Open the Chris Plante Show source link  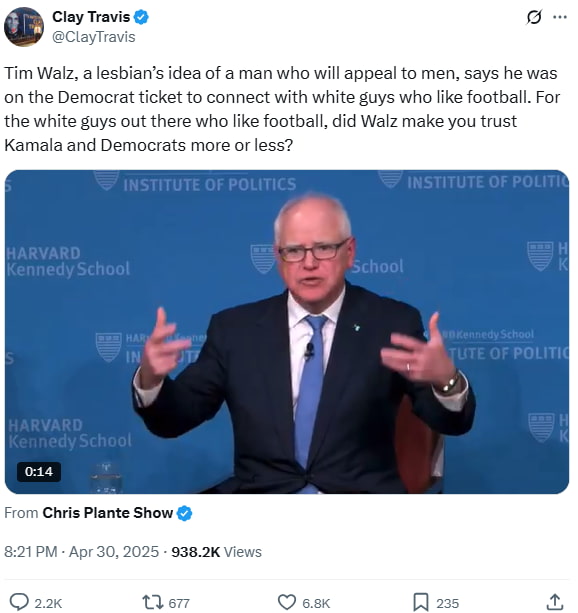pos(108,513)
